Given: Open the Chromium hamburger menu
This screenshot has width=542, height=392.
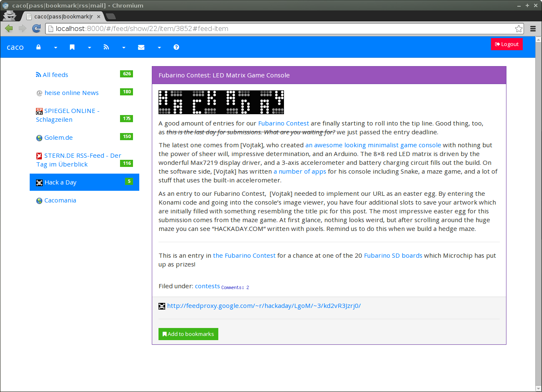Looking at the screenshot, I should pyautogui.click(x=533, y=28).
